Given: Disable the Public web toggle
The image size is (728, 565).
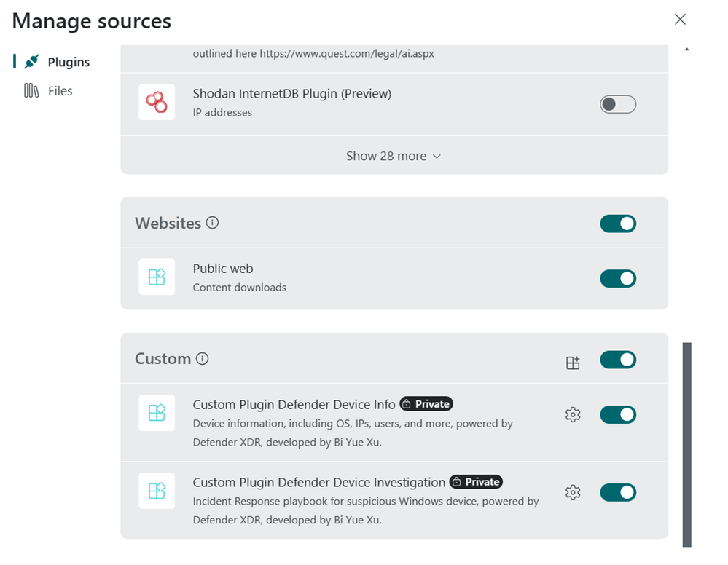Looking at the screenshot, I should 617,279.
